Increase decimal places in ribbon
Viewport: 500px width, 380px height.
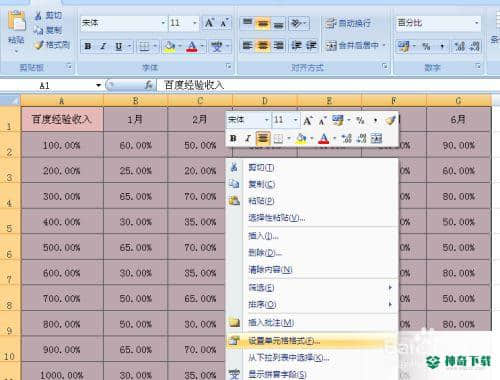tap(460, 46)
